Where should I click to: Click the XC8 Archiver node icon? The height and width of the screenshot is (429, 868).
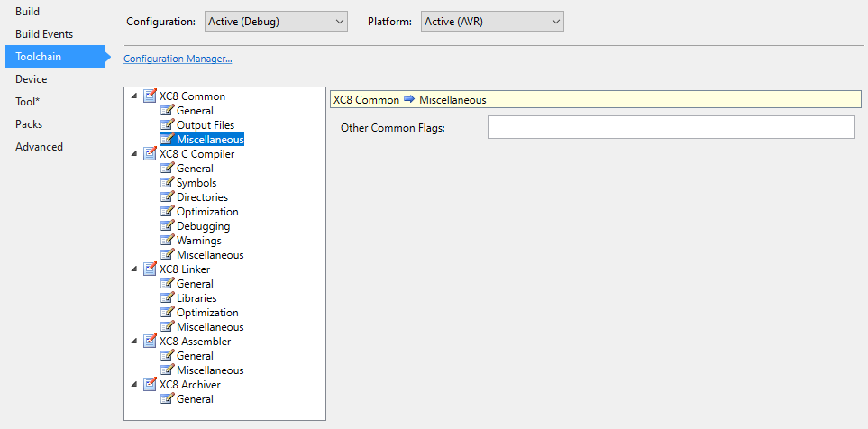tap(150, 385)
